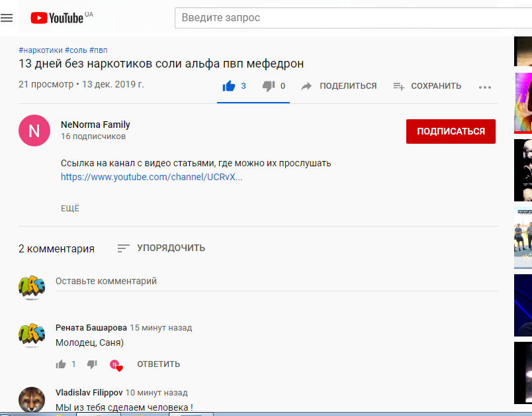Subscribe to NeNorma Family channel
Image resolution: width=532 pixels, height=416 pixels.
[451, 131]
